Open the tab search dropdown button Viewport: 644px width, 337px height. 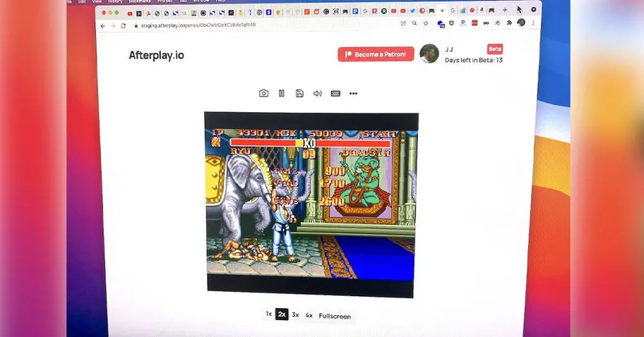533,10
